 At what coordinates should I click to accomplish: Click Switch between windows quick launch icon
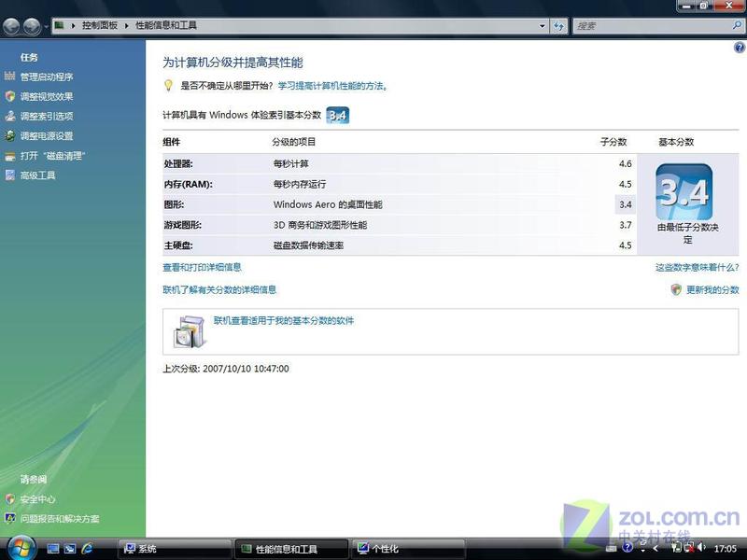click(x=70, y=549)
